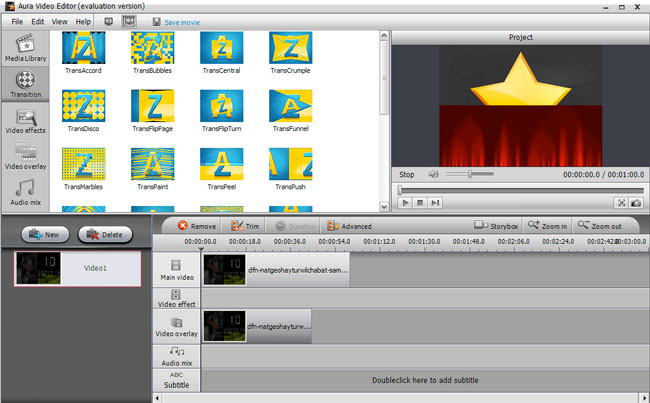The image size is (650, 403).
Task: Click timeline ruler at 00:00:36.0
Action: pyautogui.click(x=290, y=241)
